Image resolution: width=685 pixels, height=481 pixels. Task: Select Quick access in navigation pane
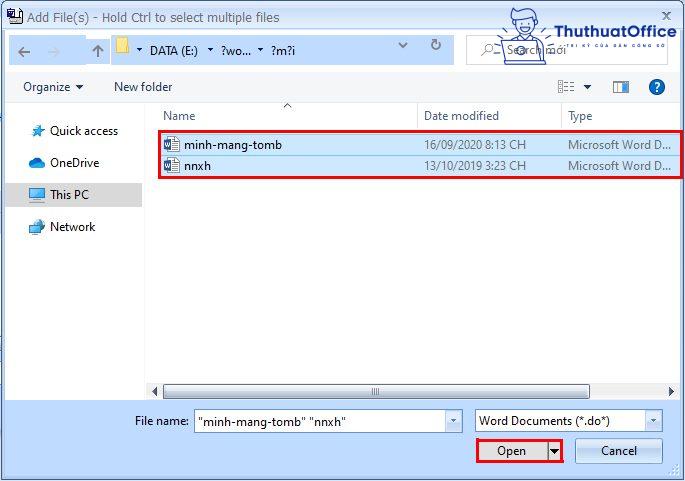coord(84,131)
